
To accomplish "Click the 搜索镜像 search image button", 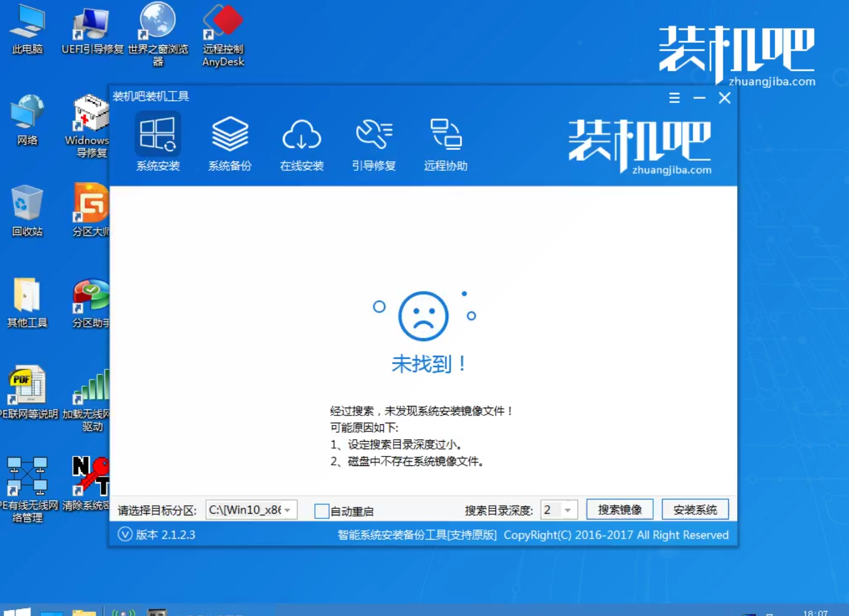I will pos(619,509).
